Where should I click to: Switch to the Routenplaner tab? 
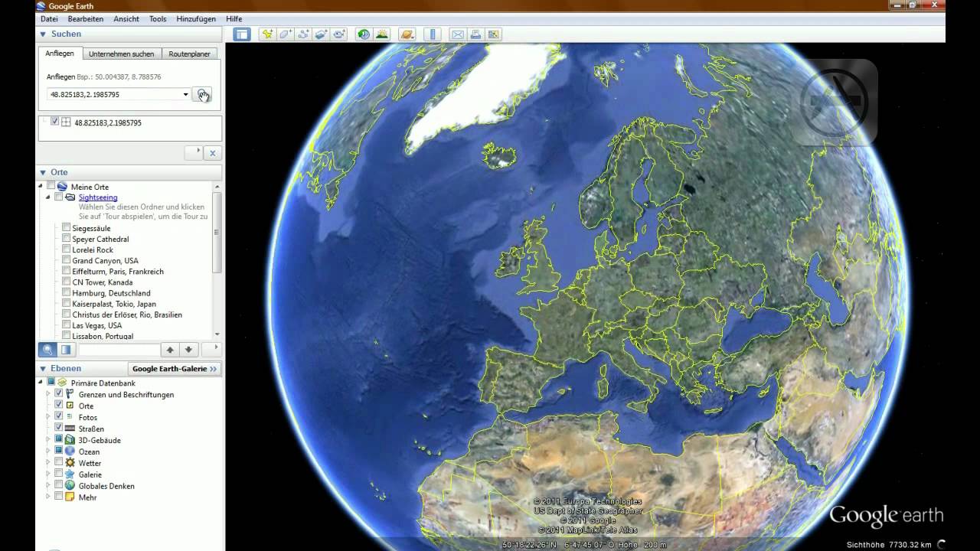(189, 54)
